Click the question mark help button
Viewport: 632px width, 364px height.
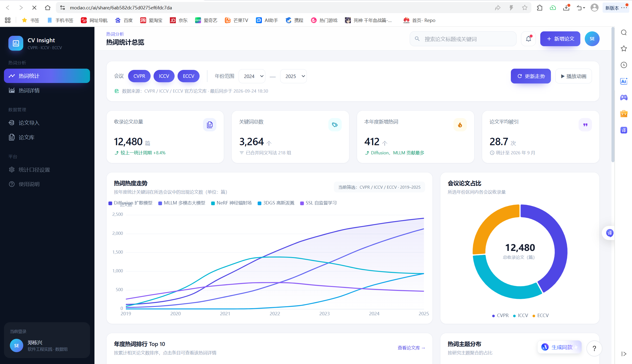coord(594,348)
